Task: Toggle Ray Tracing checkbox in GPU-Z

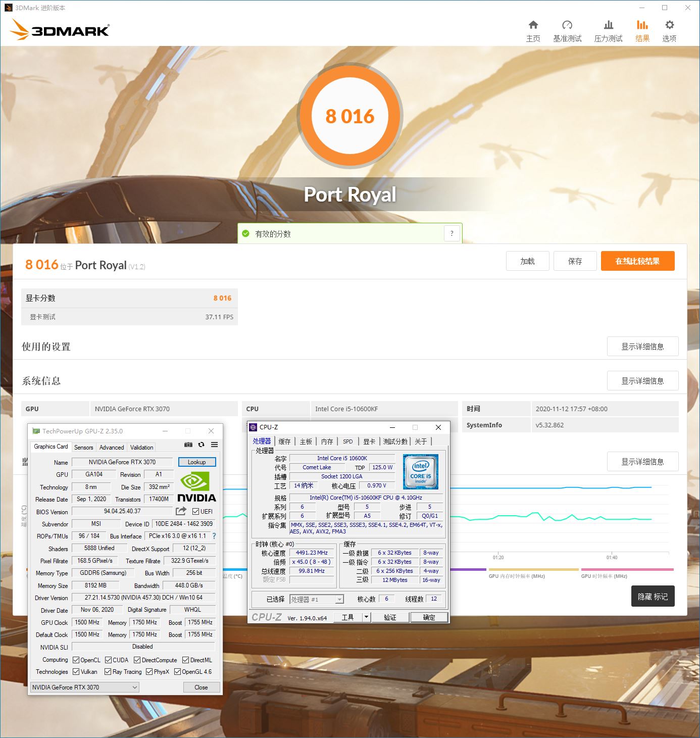Action: point(108,672)
